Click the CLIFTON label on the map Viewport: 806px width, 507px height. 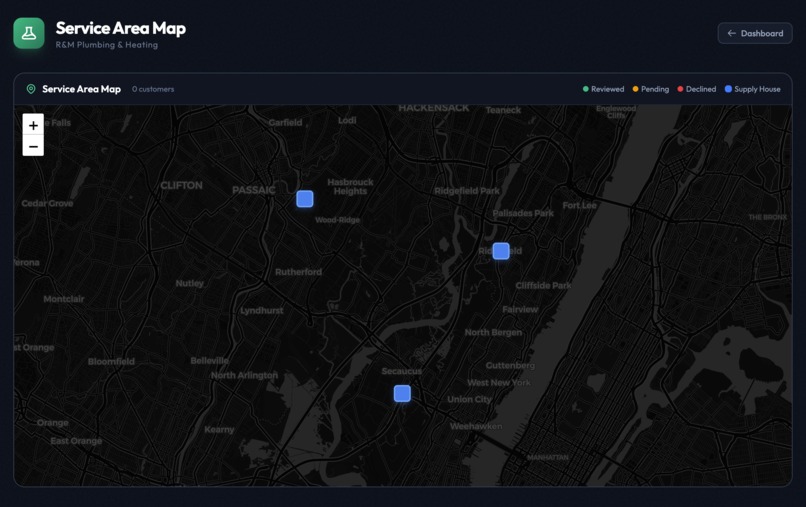(181, 185)
